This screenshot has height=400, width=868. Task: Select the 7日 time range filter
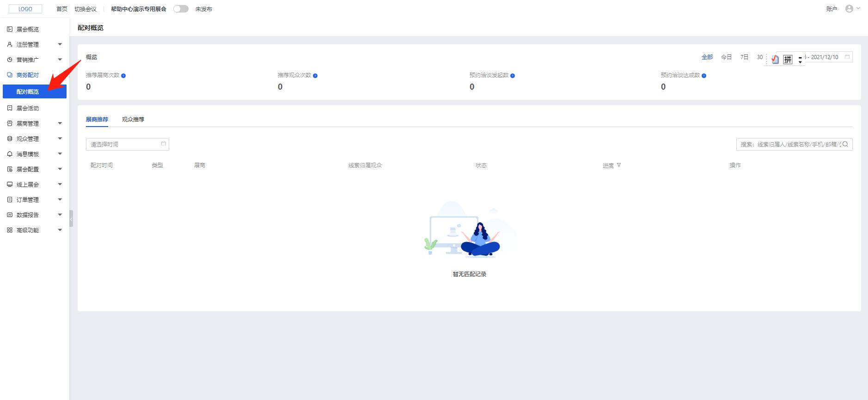pos(744,57)
